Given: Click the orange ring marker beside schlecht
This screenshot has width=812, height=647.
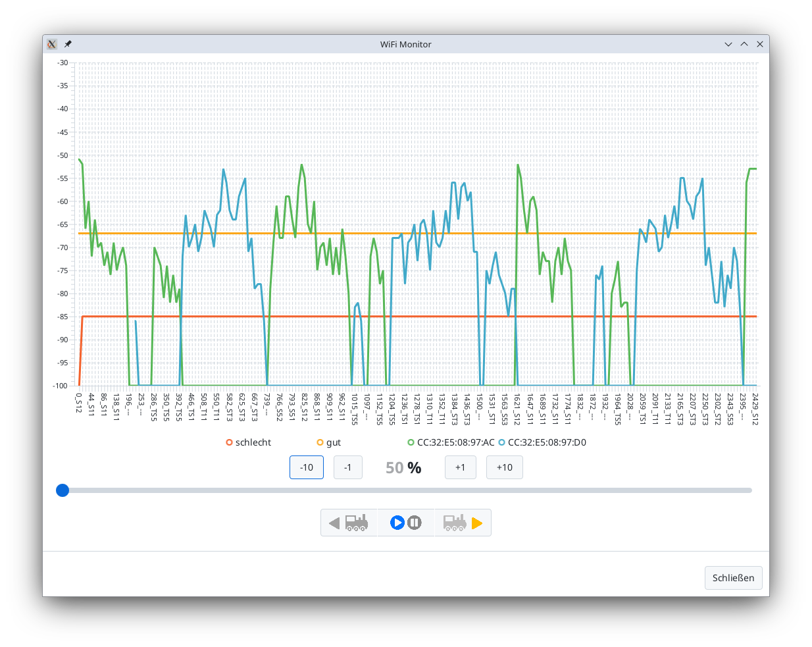Looking at the screenshot, I should pos(228,442).
